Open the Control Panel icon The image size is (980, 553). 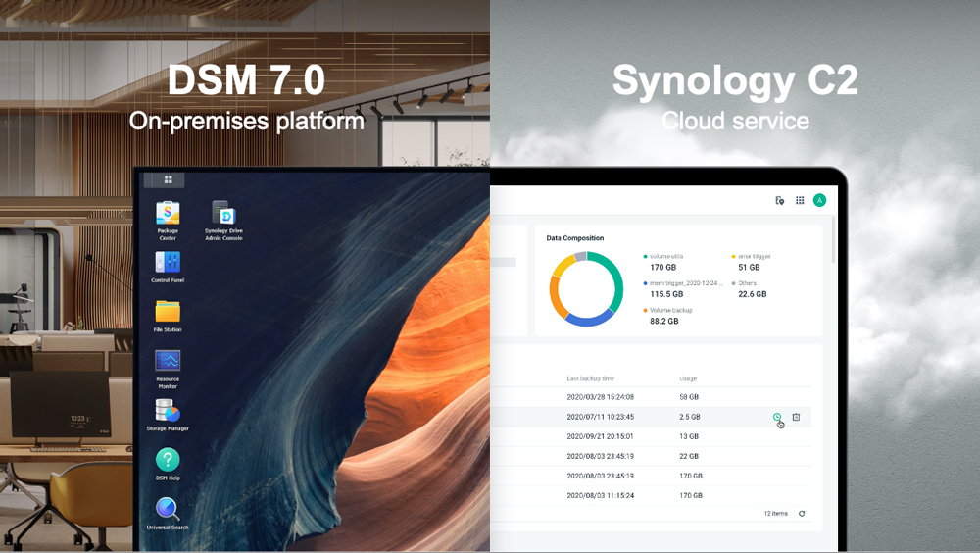[x=168, y=262]
